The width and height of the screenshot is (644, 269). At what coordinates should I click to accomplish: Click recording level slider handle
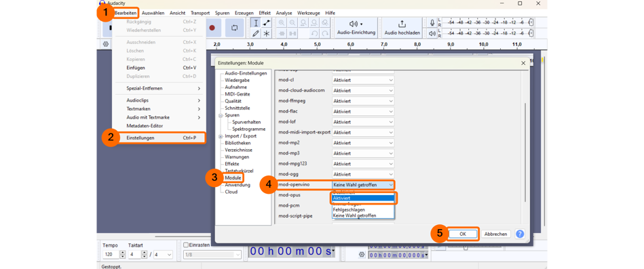(531, 23)
